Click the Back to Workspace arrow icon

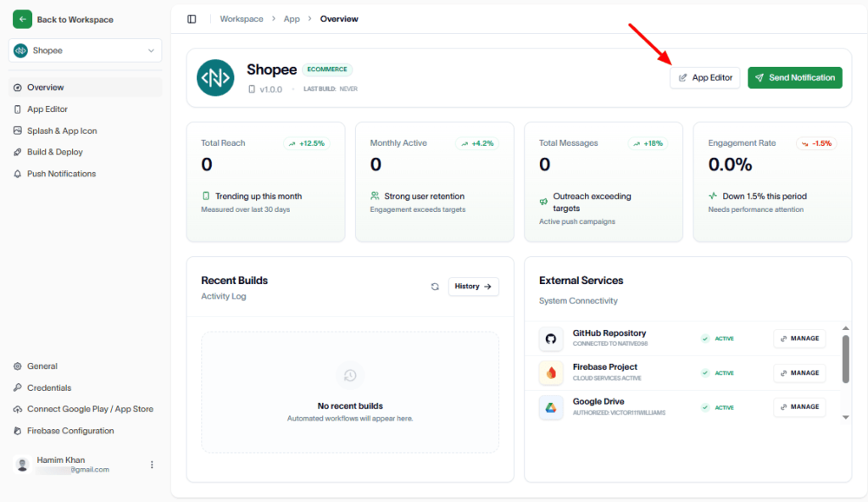(22, 20)
